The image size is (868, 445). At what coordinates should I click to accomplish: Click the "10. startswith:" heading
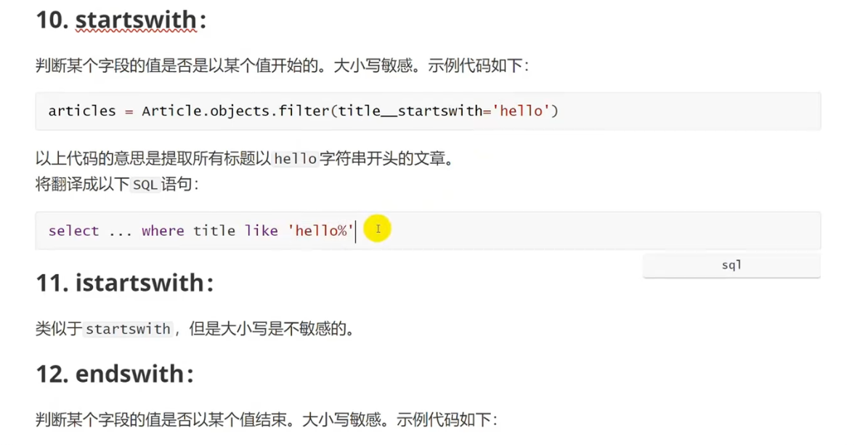coord(121,20)
